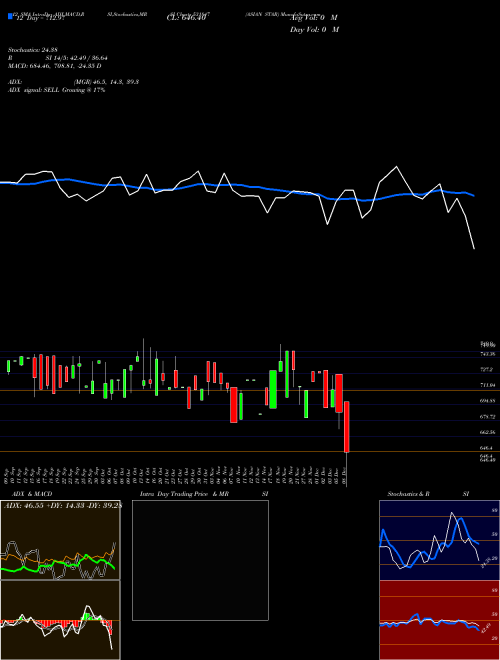Open the empty intraday trading price panel

(x=200, y=560)
